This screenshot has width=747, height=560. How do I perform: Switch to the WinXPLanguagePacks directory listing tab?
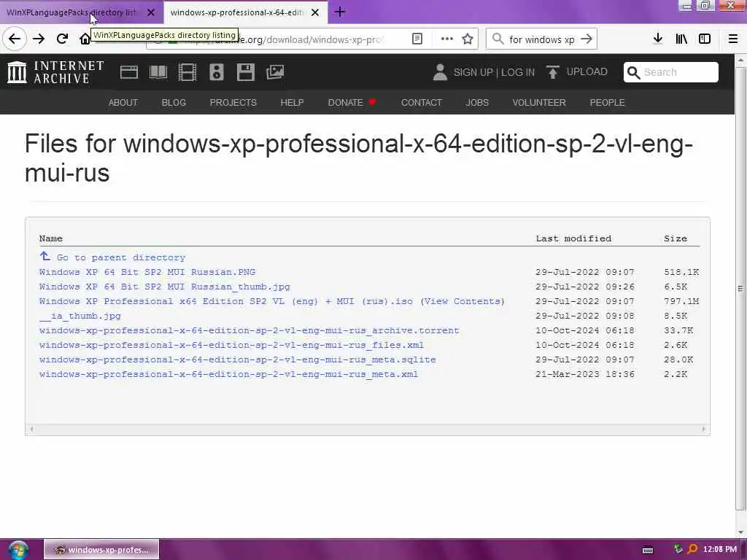click(x=71, y=12)
